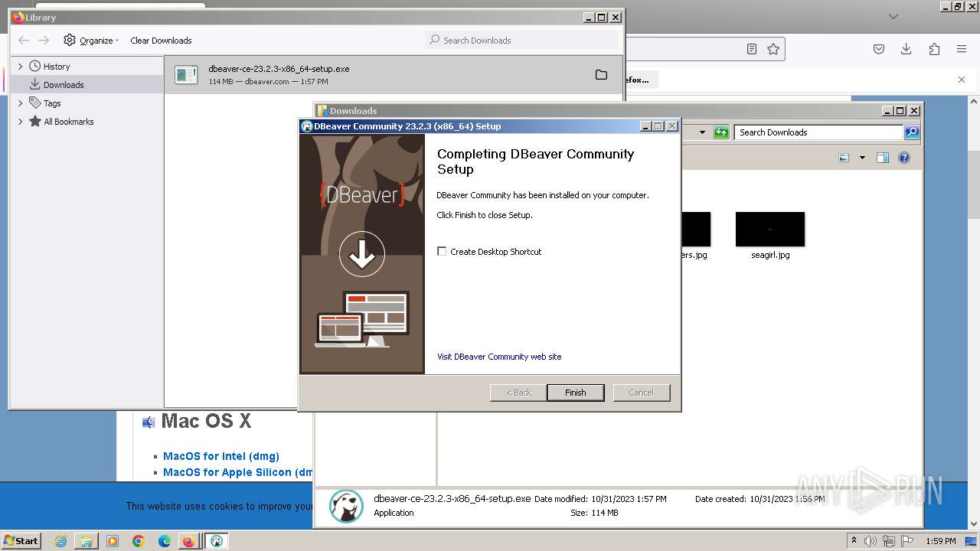Screen dimensions: 980x551
Task: Focus Explorer Search Downloads box
Action: [x=818, y=132]
